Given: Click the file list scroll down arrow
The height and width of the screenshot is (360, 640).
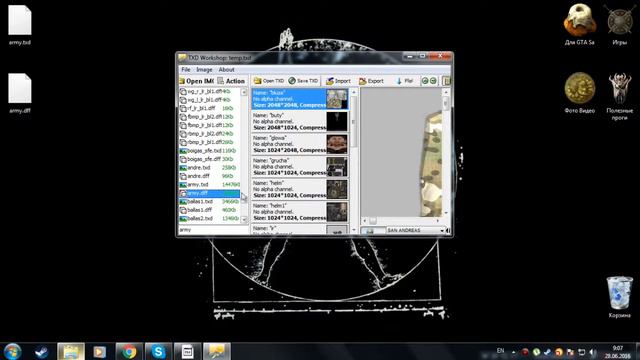Looking at the screenshot, I should tap(244, 220).
